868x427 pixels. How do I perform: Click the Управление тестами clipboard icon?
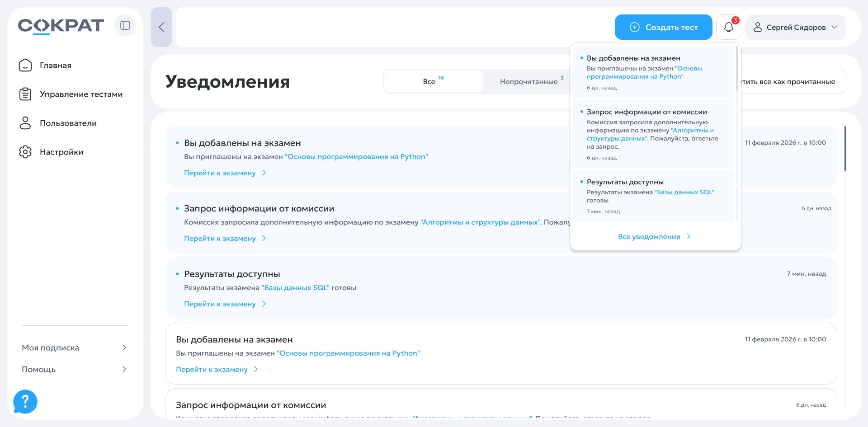25,94
